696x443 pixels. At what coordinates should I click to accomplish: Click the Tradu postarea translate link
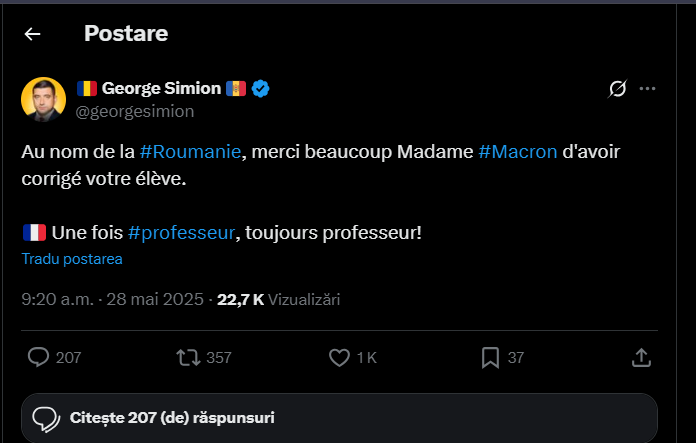[72, 259]
